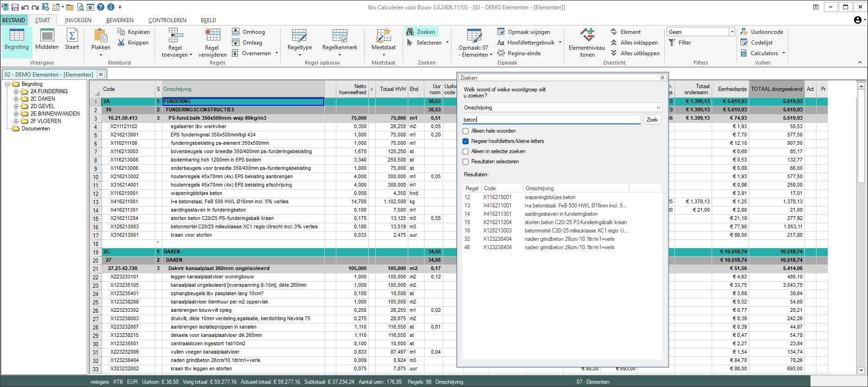868x387 pixels.
Task: Click Alles uitklappen
Action: 635,53
